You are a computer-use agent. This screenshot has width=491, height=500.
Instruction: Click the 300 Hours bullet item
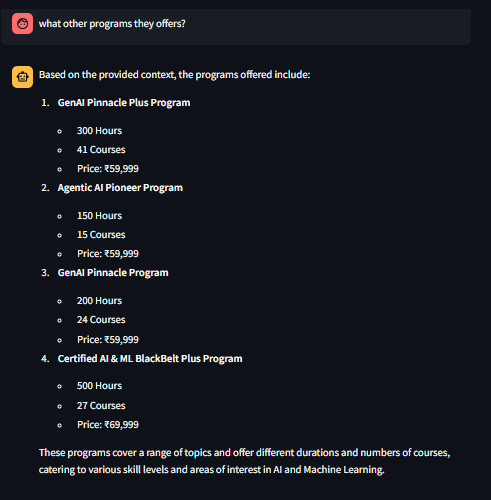[x=99, y=131]
